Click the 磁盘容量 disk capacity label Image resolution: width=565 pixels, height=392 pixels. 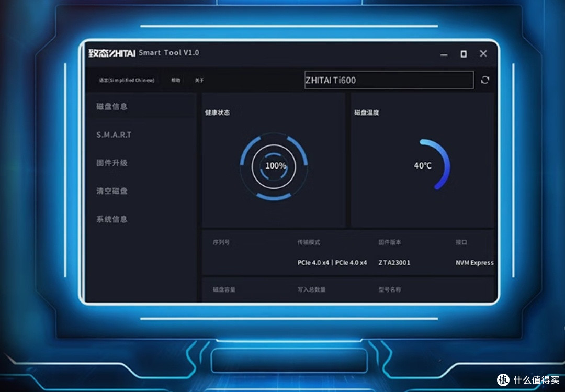tap(224, 289)
